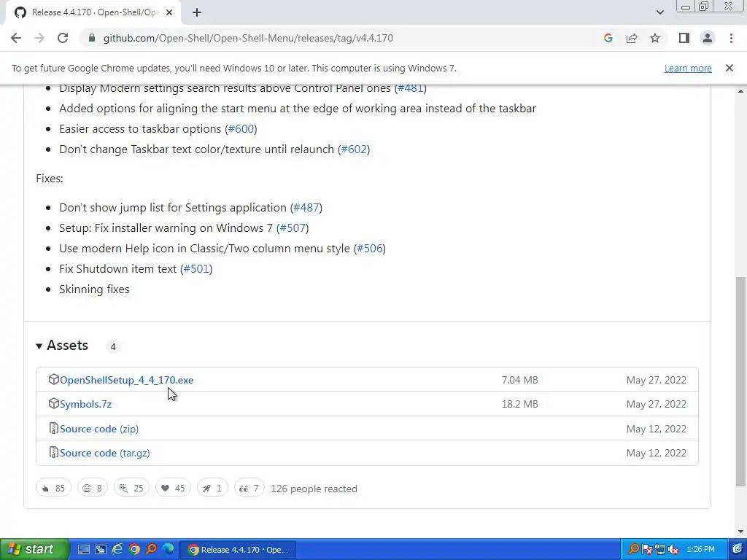Go back using browser back arrow

pyautogui.click(x=16, y=38)
